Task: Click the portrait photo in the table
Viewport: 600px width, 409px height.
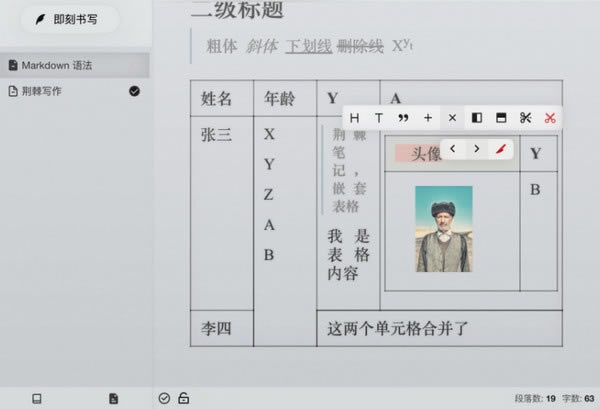Action: [x=444, y=229]
